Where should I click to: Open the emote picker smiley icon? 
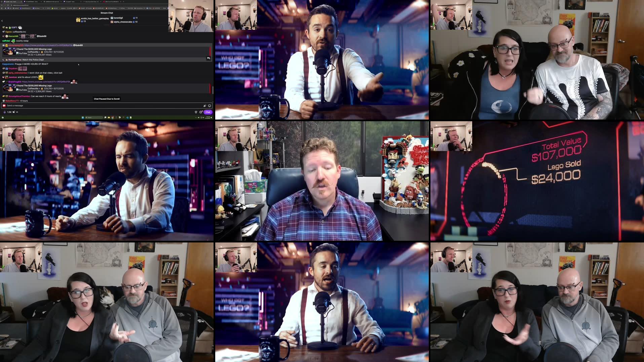[x=209, y=106]
